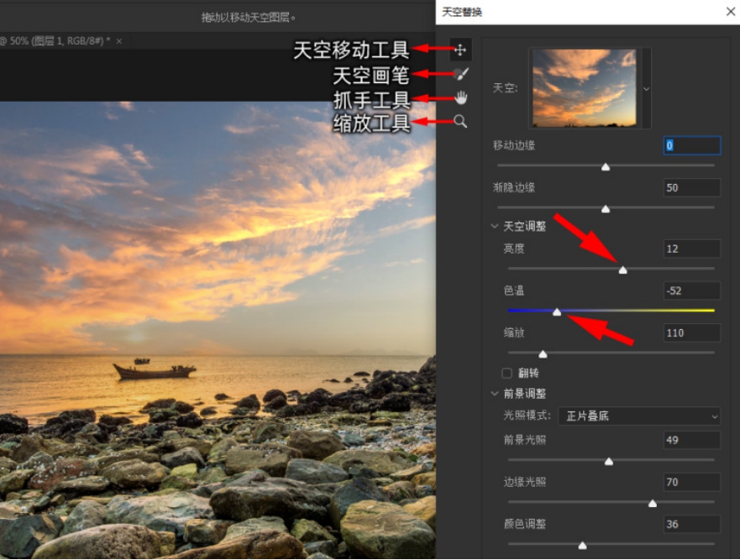740x560 pixels.
Task: Select the Hand tool icon
Action: pyautogui.click(x=460, y=98)
